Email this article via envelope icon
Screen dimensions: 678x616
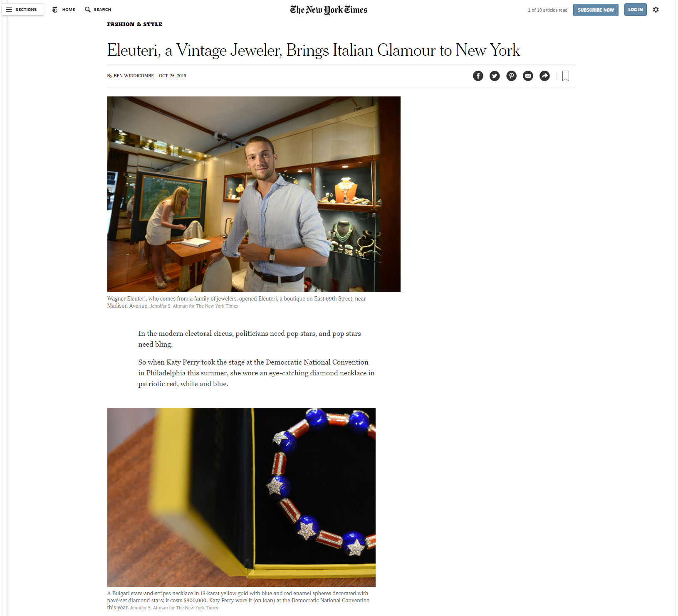(x=528, y=76)
